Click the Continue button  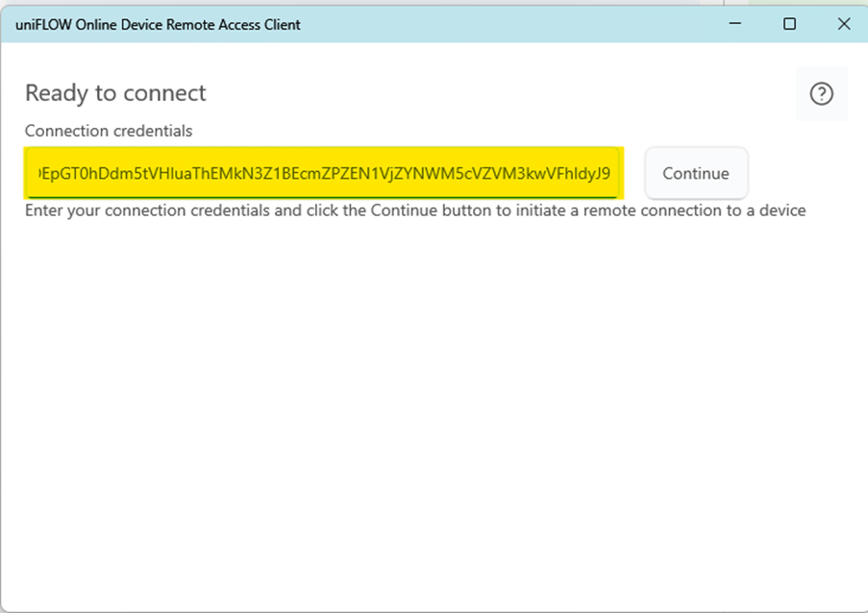click(696, 173)
